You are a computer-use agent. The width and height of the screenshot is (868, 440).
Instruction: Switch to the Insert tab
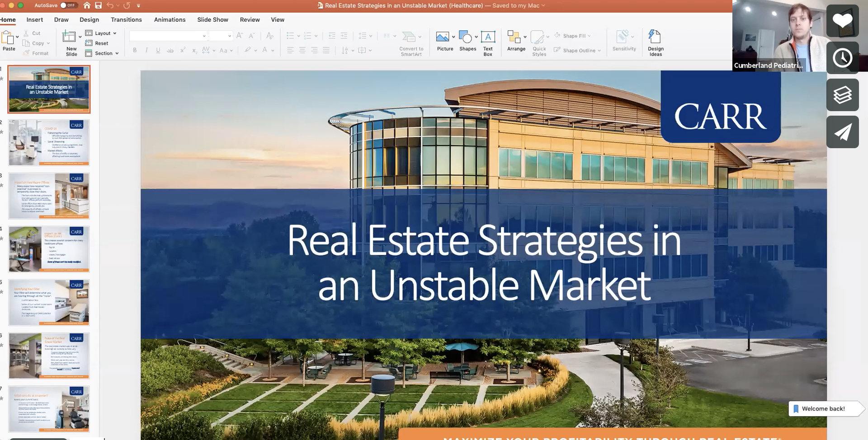click(x=35, y=19)
